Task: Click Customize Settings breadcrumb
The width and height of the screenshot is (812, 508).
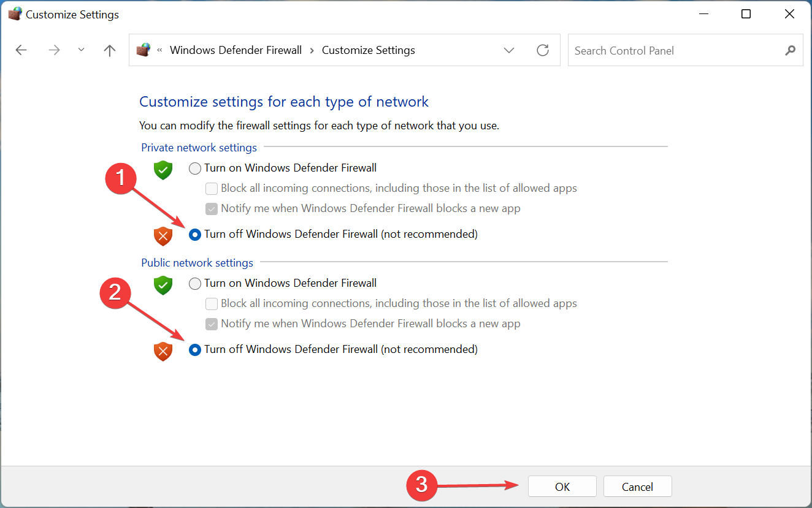Action: click(368, 50)
